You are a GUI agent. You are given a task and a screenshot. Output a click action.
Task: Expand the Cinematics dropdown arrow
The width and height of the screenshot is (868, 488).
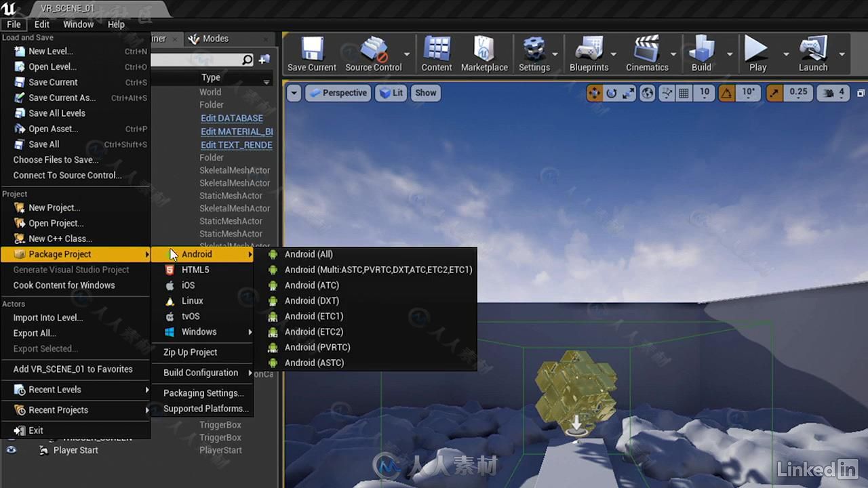pos(673,54)
